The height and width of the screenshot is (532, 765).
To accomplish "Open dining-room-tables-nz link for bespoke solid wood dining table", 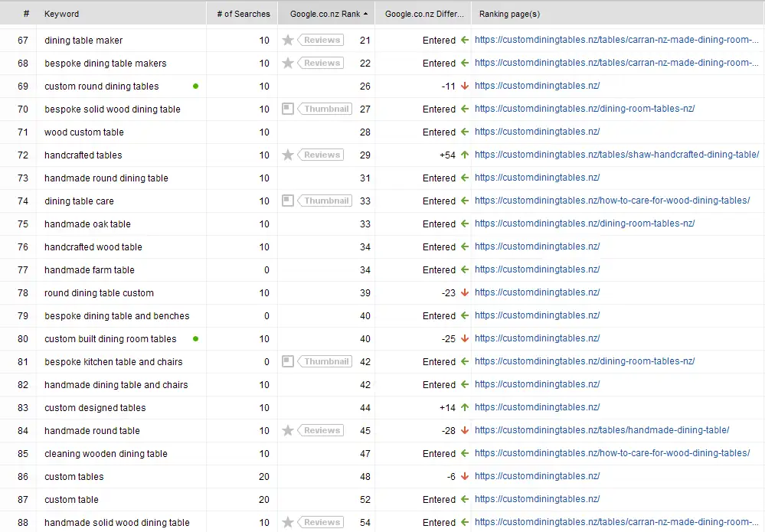I will coord(584,109).
